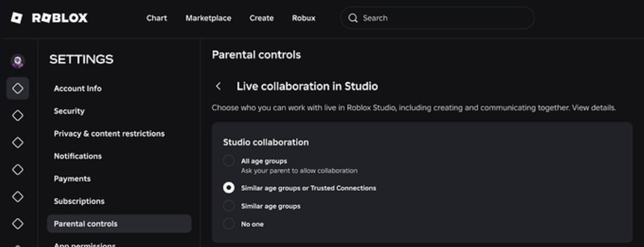The width and height of the screenshot is (644, 247).
Task: Open the Roblox logo home link
Action: tap(49, 18)
